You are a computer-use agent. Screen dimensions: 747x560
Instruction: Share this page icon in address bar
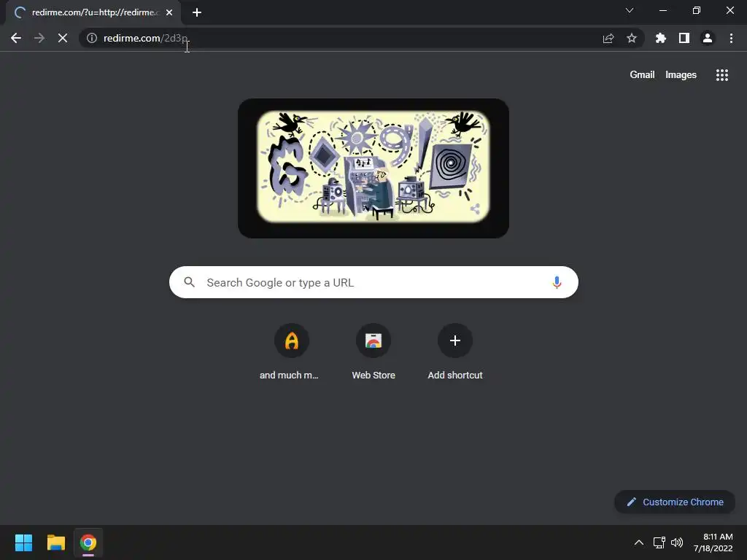click(608, 38)
